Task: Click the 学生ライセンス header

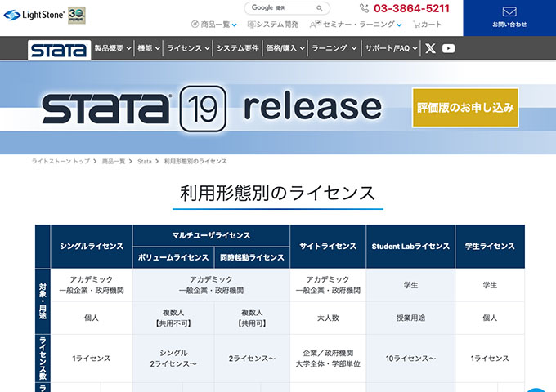Action: click(x=490, y=246)
